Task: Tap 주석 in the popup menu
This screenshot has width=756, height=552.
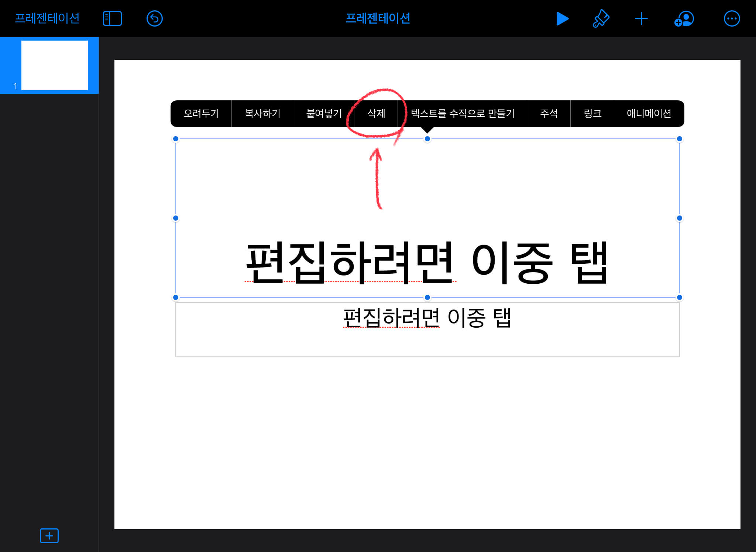Action: click(549, 114)
